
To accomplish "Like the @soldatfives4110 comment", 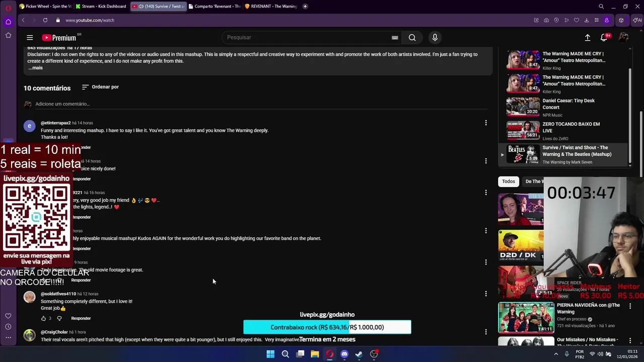I will [x=43, y=318].
